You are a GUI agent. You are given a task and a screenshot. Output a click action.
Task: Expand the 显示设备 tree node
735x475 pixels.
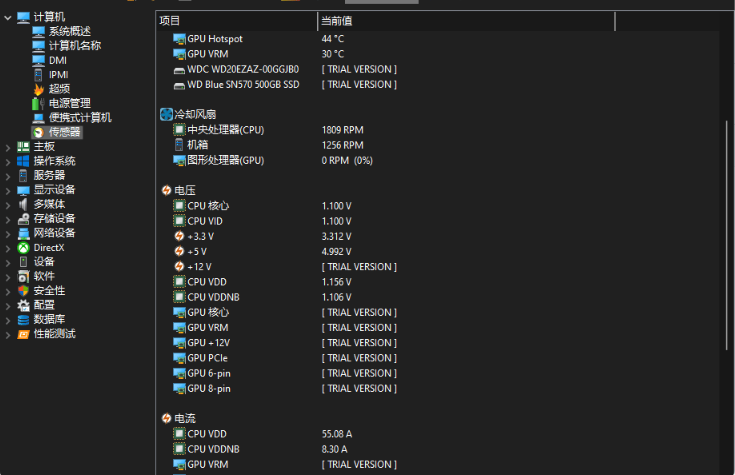pyautogui.click(x=8, y=191)
